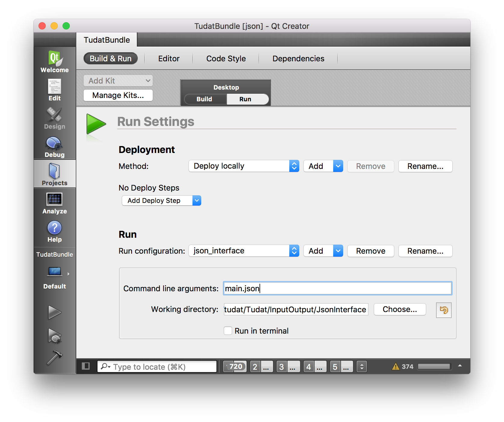Reset working directory to default
The image size is (504, 422).
tap(444, 310)
